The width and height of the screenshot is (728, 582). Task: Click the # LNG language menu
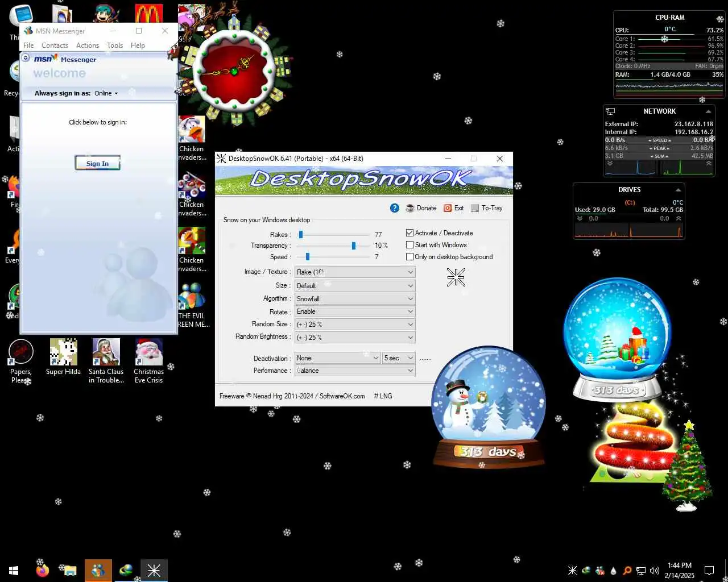(x=383, y=396)
